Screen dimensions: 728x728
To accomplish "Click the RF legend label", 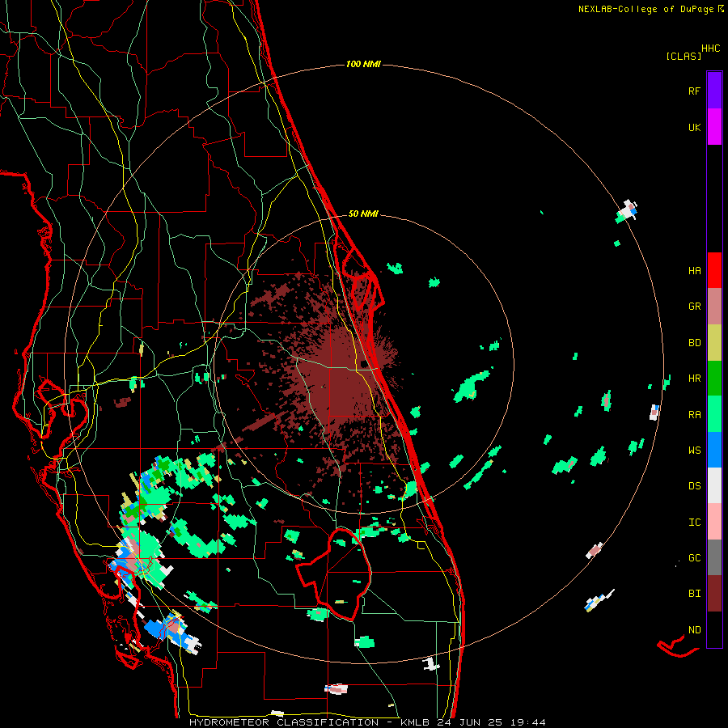I will pyautogui.click(x=694, y=91).
